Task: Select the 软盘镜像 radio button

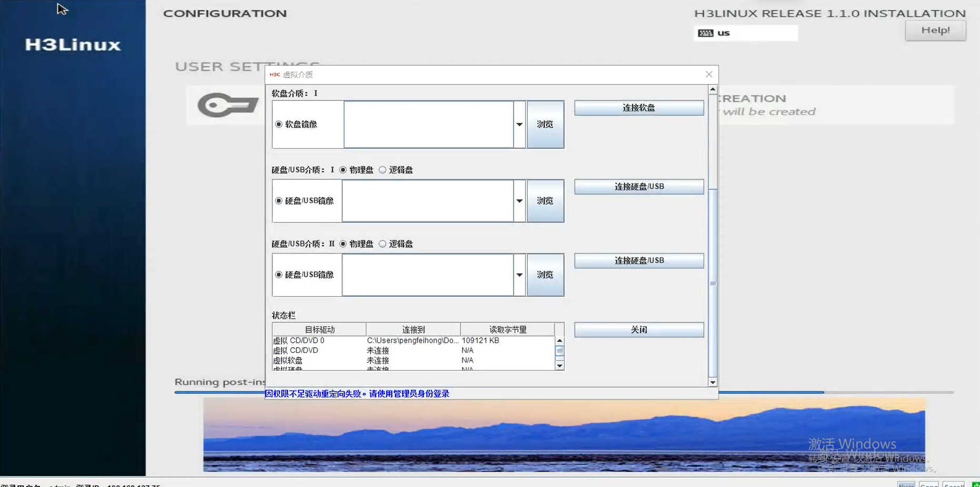Action: [x=279, y=125]
